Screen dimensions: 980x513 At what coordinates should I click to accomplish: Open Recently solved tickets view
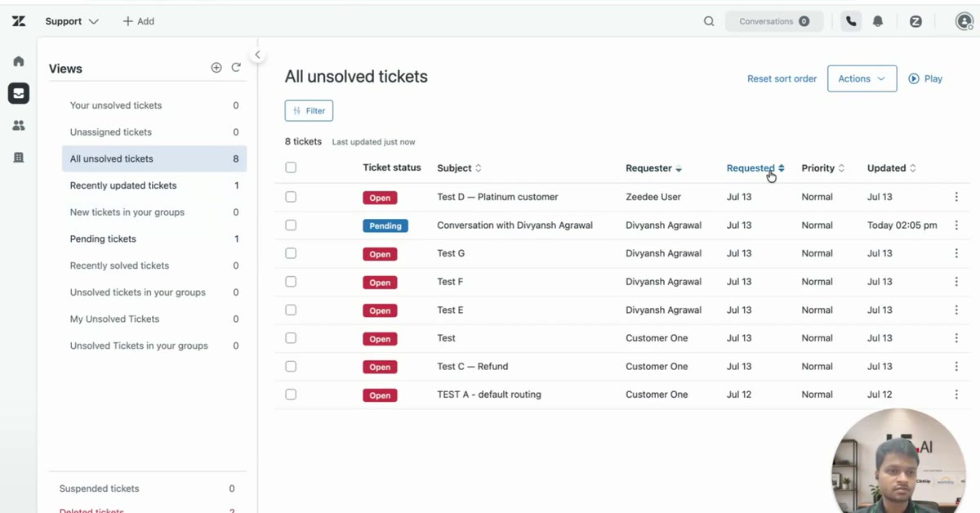[154, 265]
